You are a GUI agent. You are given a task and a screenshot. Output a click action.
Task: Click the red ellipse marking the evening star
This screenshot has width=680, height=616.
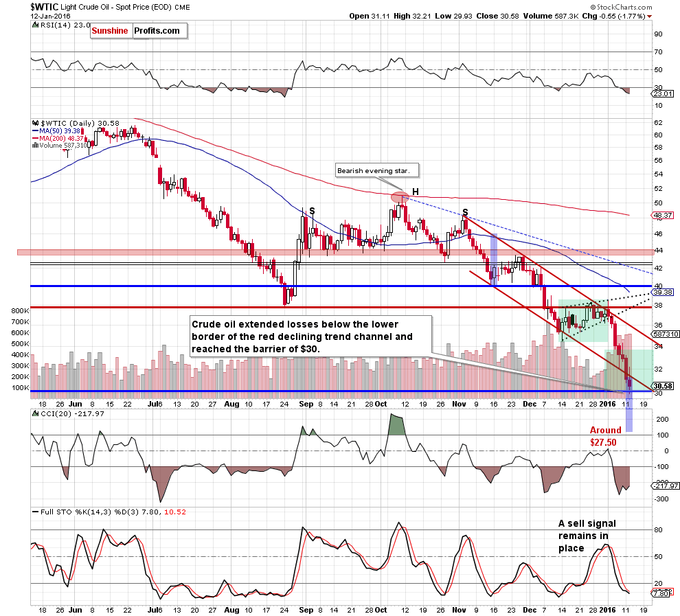(400, 197)
